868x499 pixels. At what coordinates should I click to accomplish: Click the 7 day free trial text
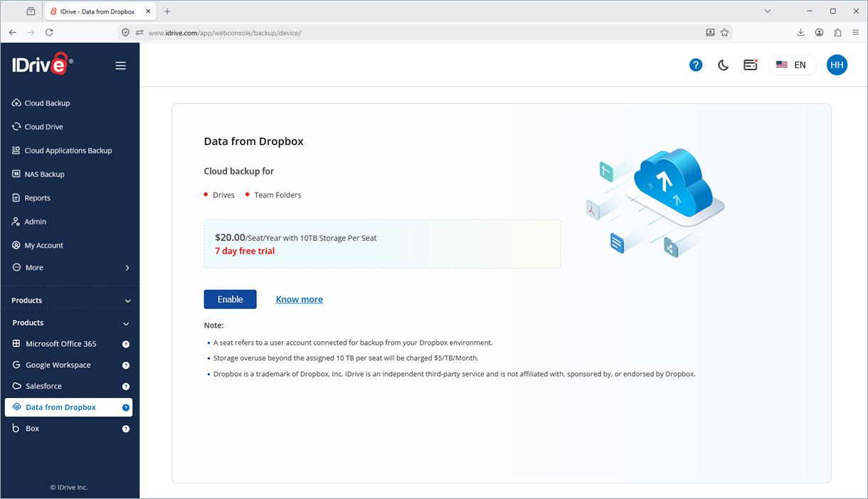tap(245, 251)
